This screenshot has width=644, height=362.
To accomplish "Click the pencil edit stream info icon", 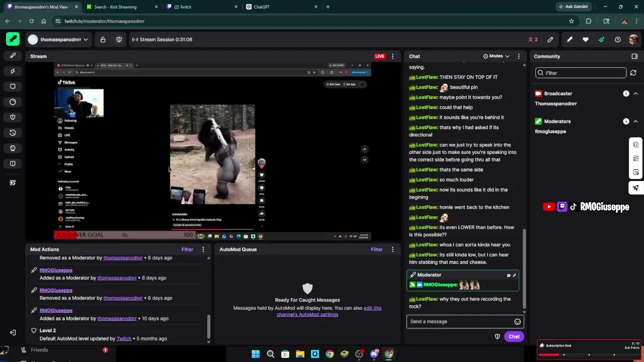I will [x=550, y=39].
